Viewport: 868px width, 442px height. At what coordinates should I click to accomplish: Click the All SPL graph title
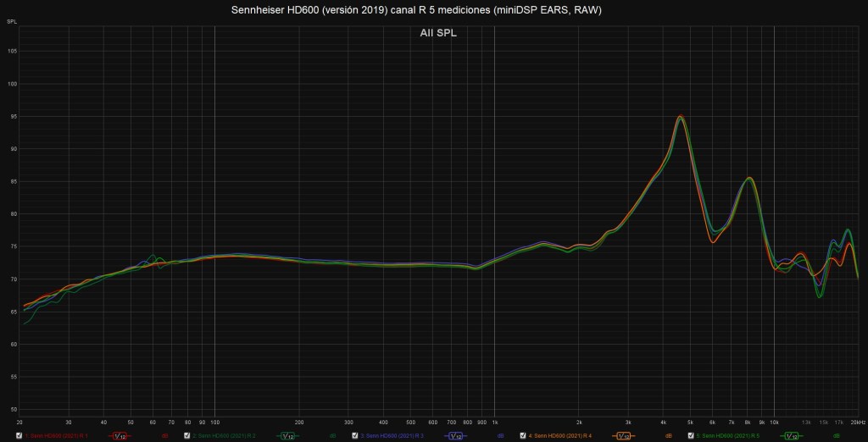coord(437,34)
